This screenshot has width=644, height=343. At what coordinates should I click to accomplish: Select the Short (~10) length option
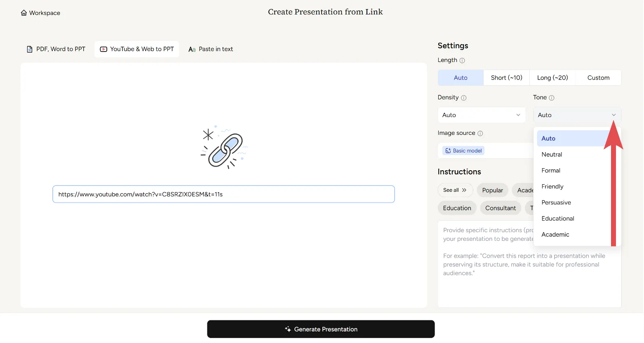[x=506, y=78]
